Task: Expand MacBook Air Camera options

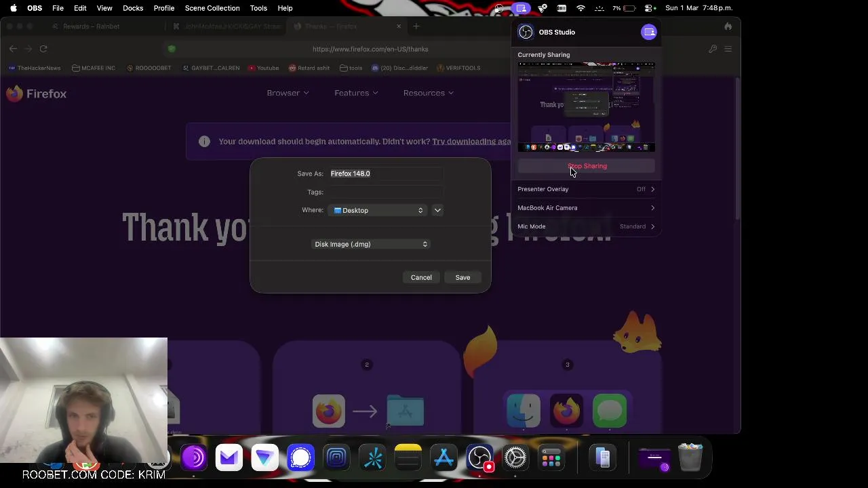Action: coord(586,208)
